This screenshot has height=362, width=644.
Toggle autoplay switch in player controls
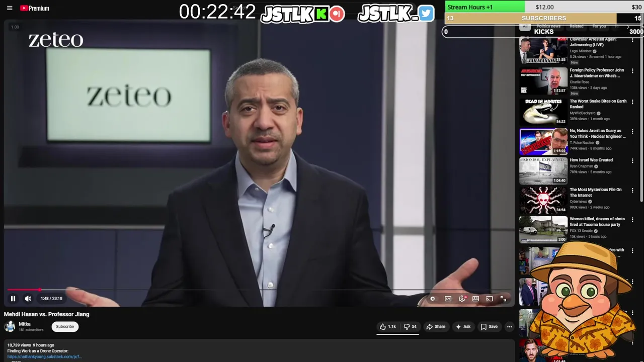432,299
